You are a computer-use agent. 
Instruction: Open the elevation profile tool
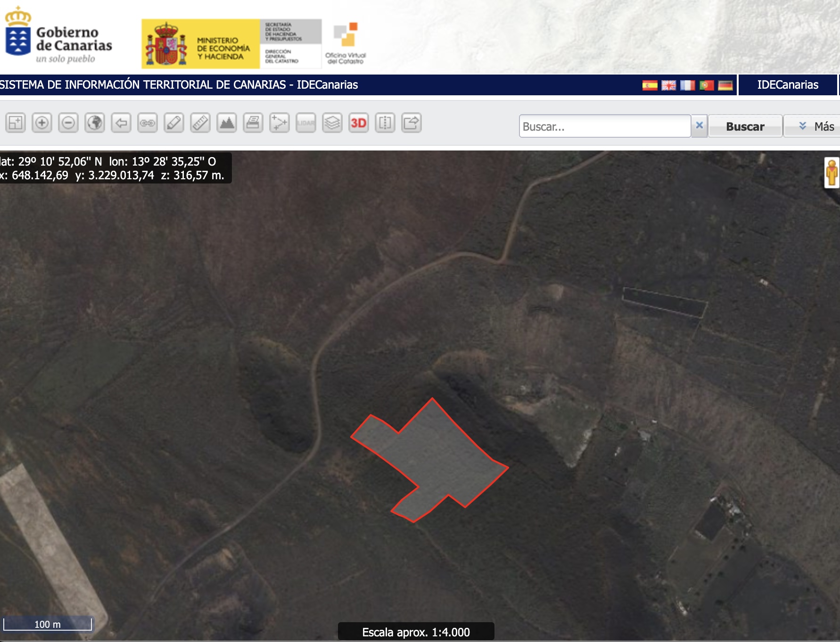click(x=227, y=123)
